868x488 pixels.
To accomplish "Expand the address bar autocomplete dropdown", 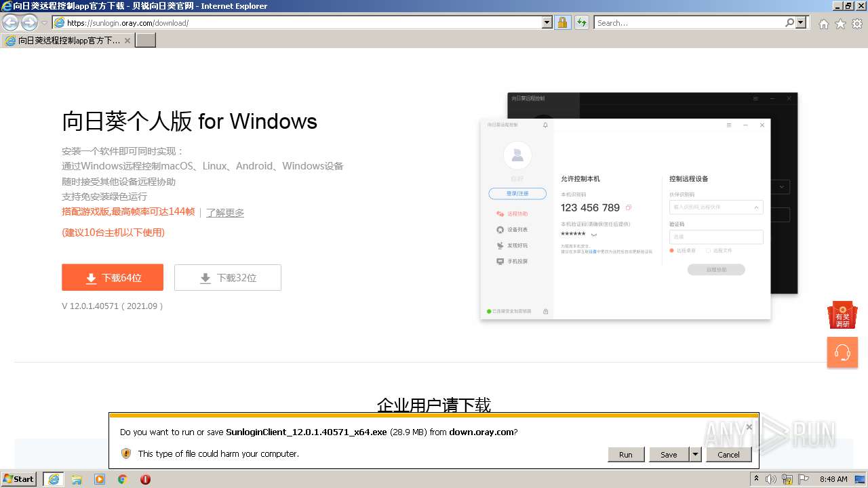I will [547, 22].
